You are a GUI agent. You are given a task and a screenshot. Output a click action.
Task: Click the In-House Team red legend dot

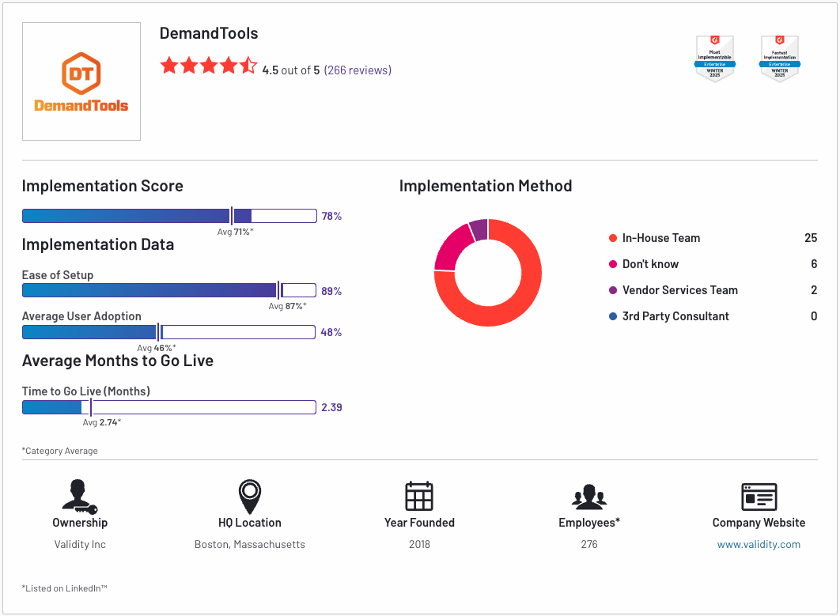click(x=613, y=238)
